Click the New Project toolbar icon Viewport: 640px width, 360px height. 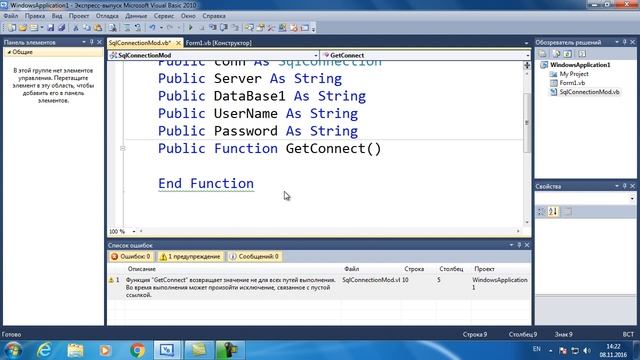[12, 28]
